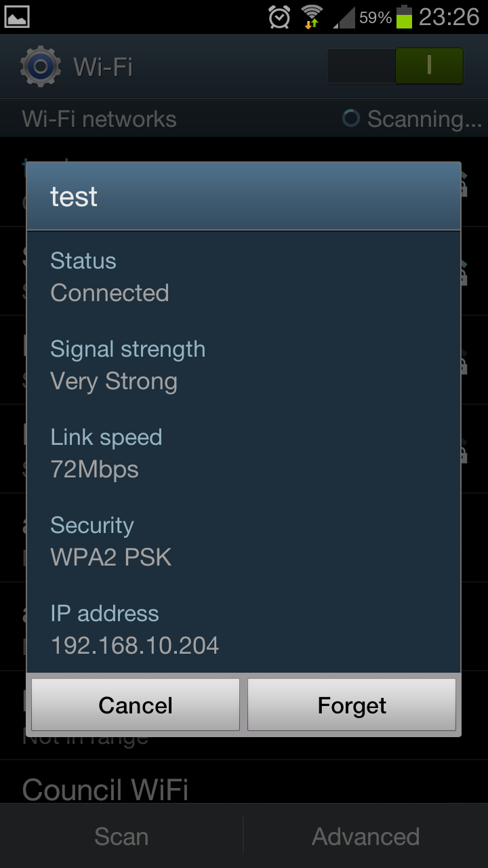Image resolution: width=488 pixels, height=868 pixels.
Task: Tap Forget to remove the test network
Action: (x=352, y=705)
